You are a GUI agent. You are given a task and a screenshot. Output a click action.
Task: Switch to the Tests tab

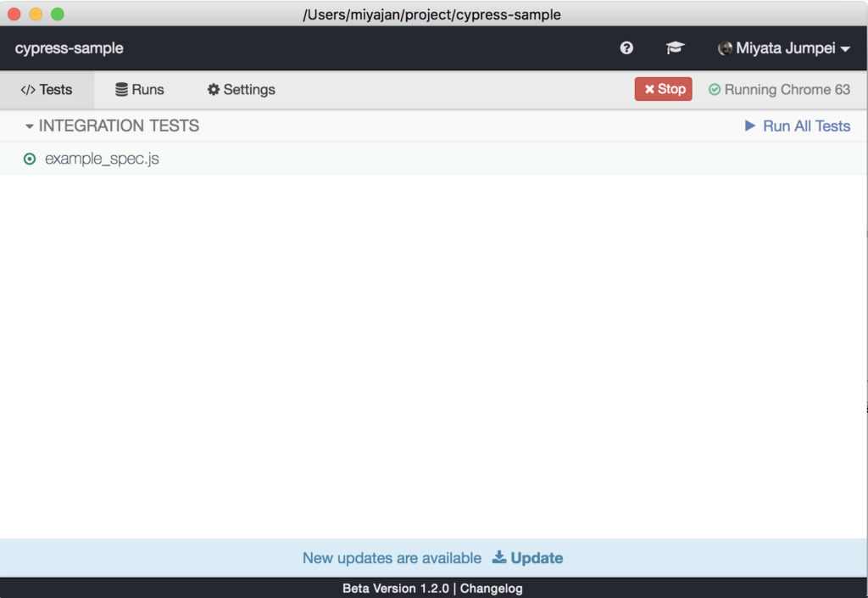(47, 90)
